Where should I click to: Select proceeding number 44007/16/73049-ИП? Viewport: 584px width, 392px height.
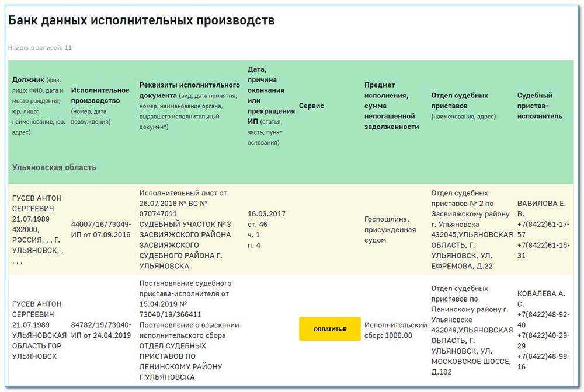coord(101,229)
